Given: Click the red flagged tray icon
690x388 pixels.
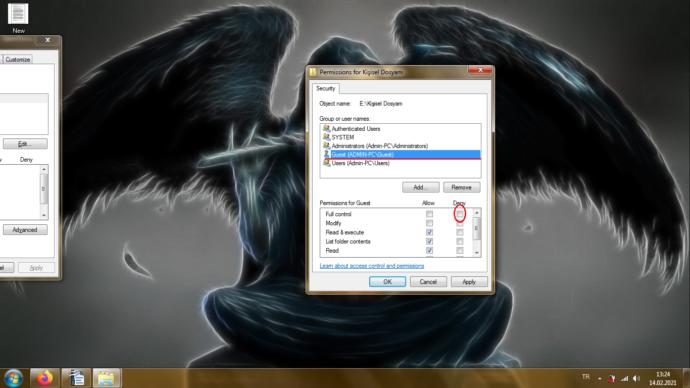Looking at the screenshot, I should click(612, 378).
